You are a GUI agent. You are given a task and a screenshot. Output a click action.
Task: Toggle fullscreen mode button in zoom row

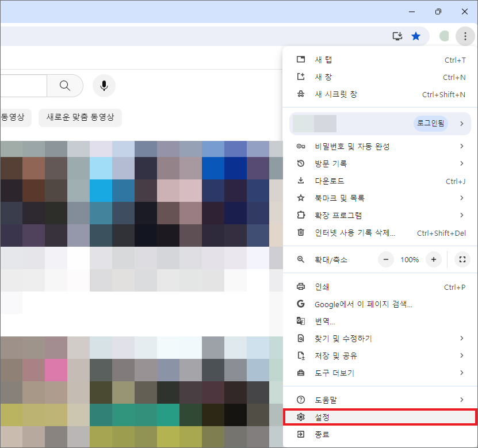(462, 260)
